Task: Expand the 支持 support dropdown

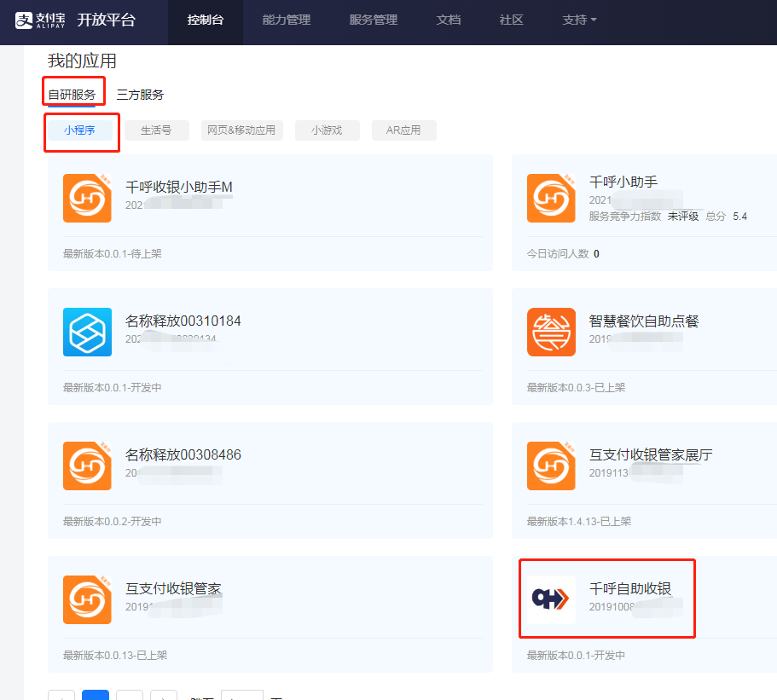Action: tap(579, 20)
